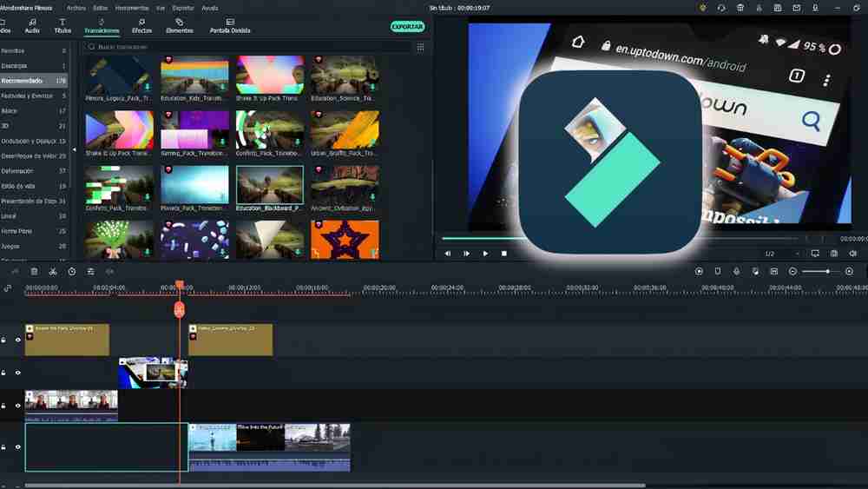Click the preview playback progress bar
This screenshot has width=868, height=489.
pyautogui.click(x=620, y=238)
